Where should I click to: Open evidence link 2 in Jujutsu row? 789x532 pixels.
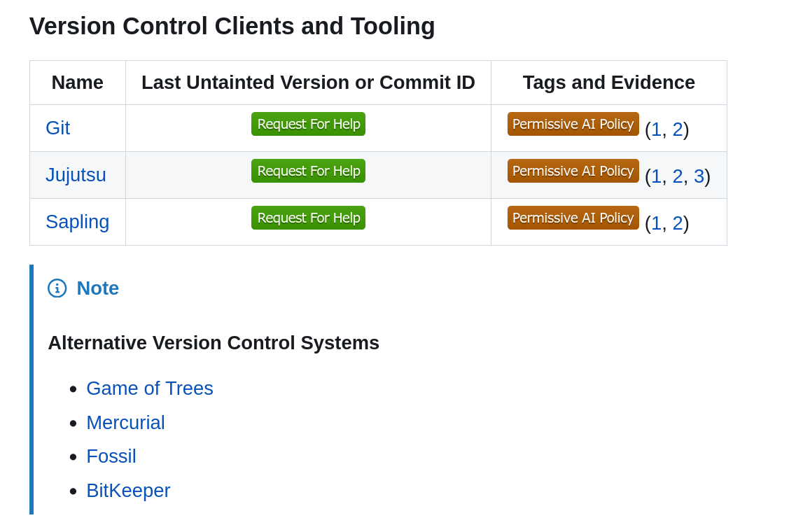click(678, 176)
